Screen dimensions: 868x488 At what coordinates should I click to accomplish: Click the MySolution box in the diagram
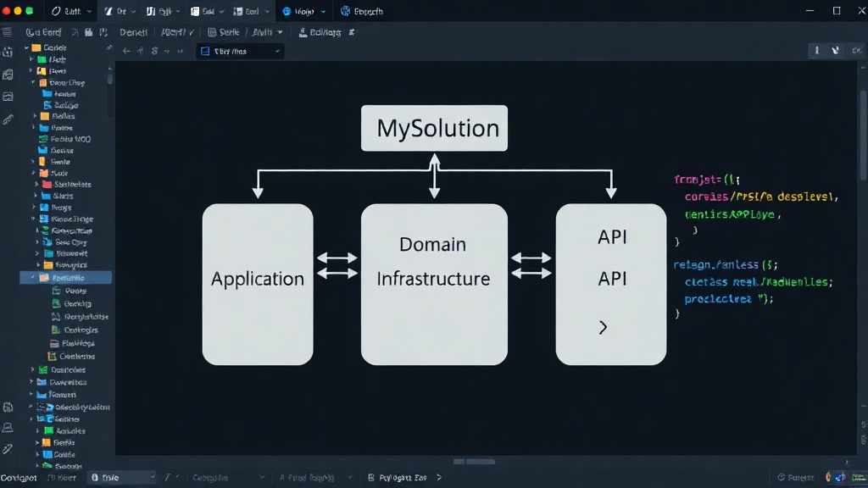[434, 128]
